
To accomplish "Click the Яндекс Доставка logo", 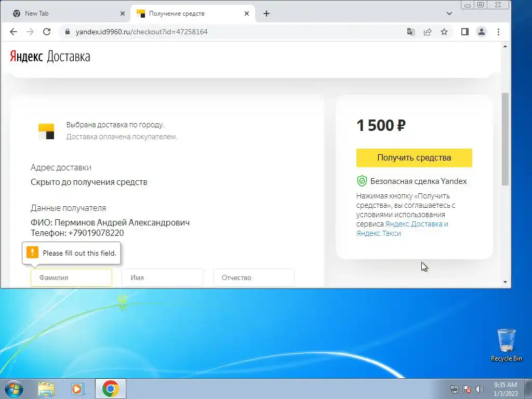I will coord(50,56).
